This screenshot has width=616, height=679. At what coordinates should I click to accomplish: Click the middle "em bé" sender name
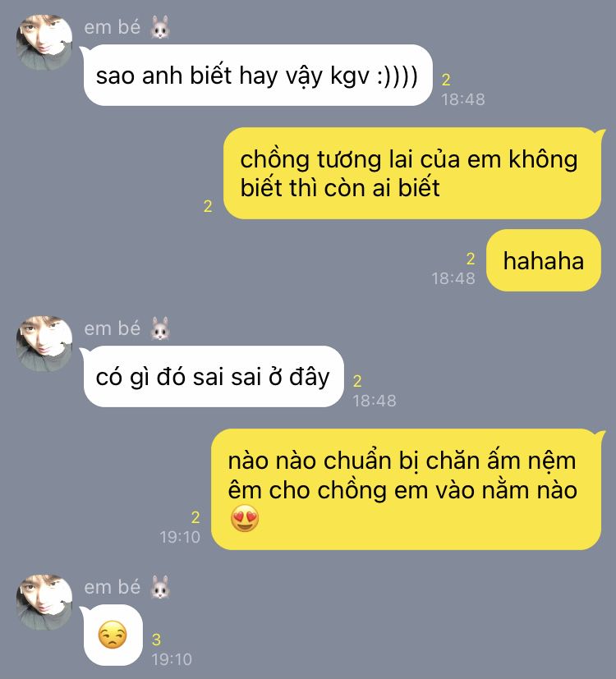[x=113, y=328]
